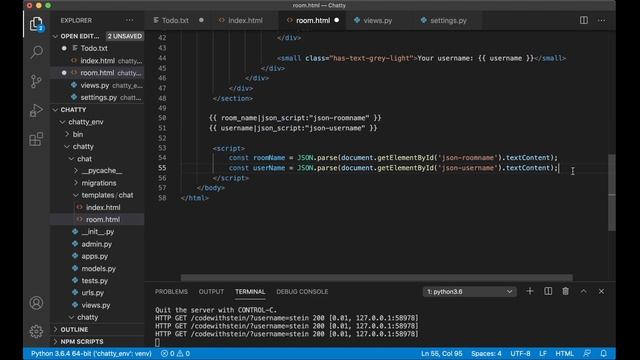
Task: Change indentation via Spaces: 4
Action: [486, 353]
